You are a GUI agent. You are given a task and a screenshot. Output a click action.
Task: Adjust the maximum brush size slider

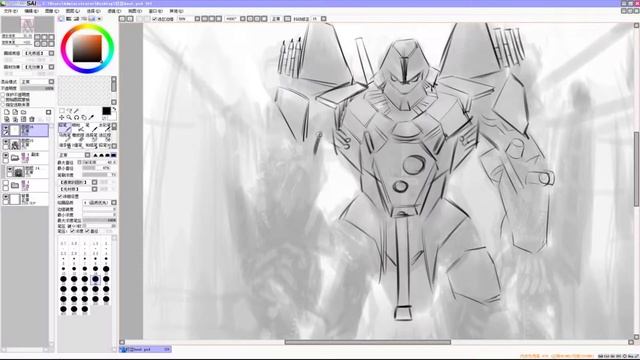click(99, 162)
